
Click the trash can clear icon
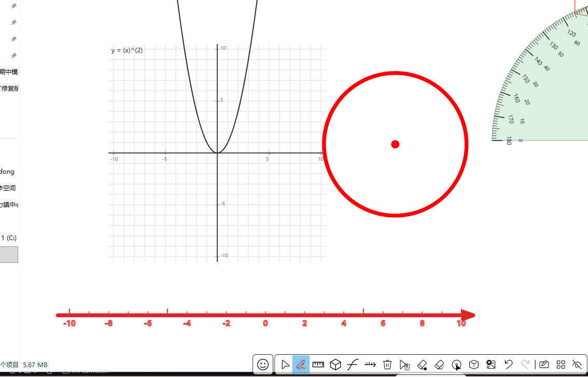click(x=387, y=365)
